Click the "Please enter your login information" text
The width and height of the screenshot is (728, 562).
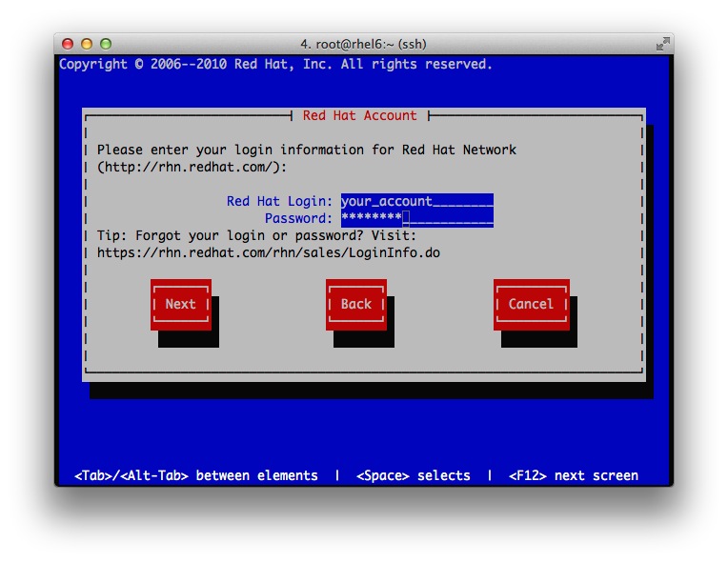[307, 150]
